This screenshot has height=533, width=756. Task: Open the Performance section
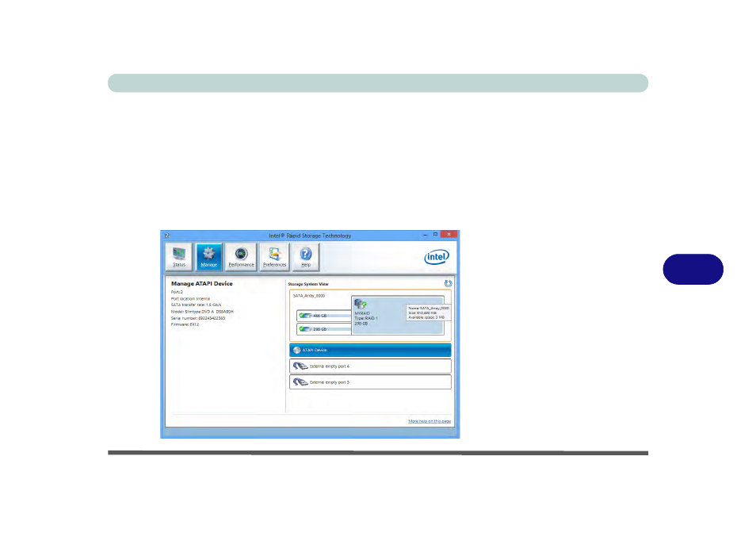(x=241, y=257)
